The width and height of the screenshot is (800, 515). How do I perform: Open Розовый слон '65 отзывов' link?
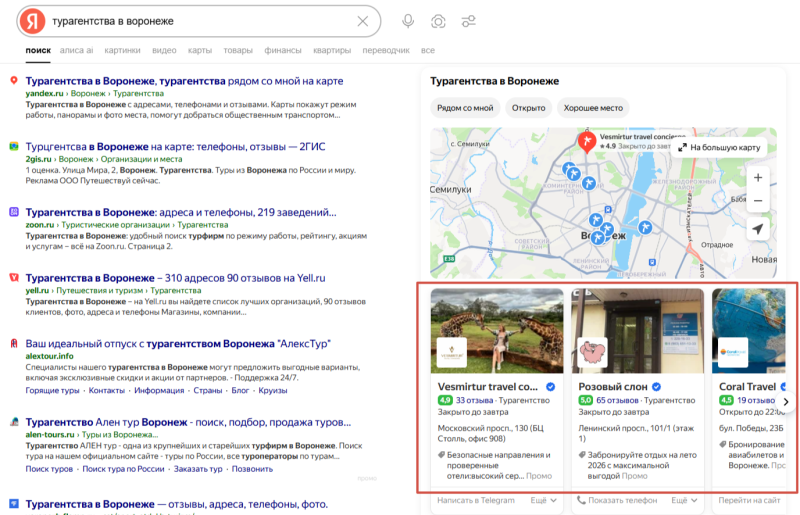click(617, 401)
